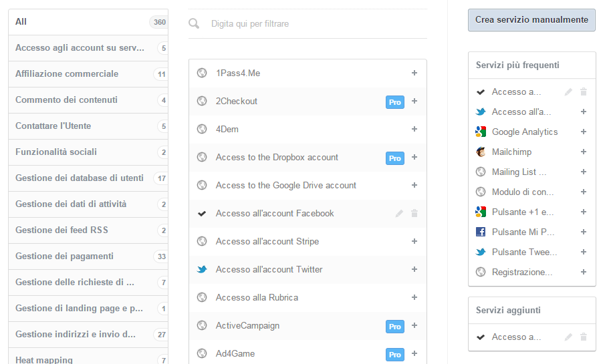605x364 pixels.
Task: Focus the Digita qui per filtrare field
Action: pyautogui.click(x=314, y=23)
